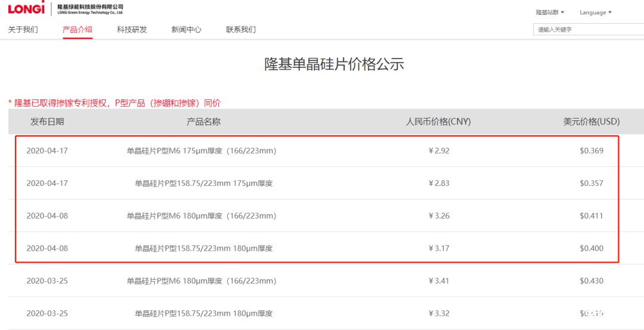Click 158.75/223mm 180μm product in ¥3.32 row
This screenshot has height=330, width=644.
pos(204,313)
